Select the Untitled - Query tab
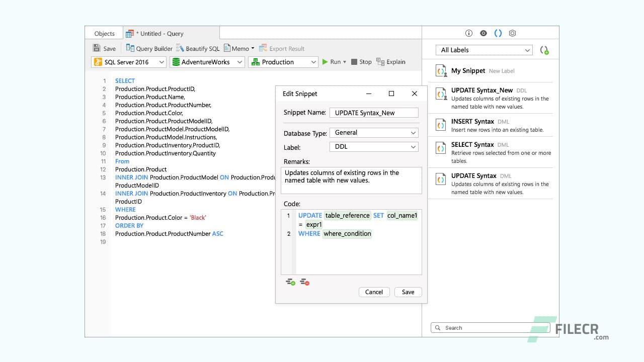This screenshot has width=644, height=362. [160, 33]
